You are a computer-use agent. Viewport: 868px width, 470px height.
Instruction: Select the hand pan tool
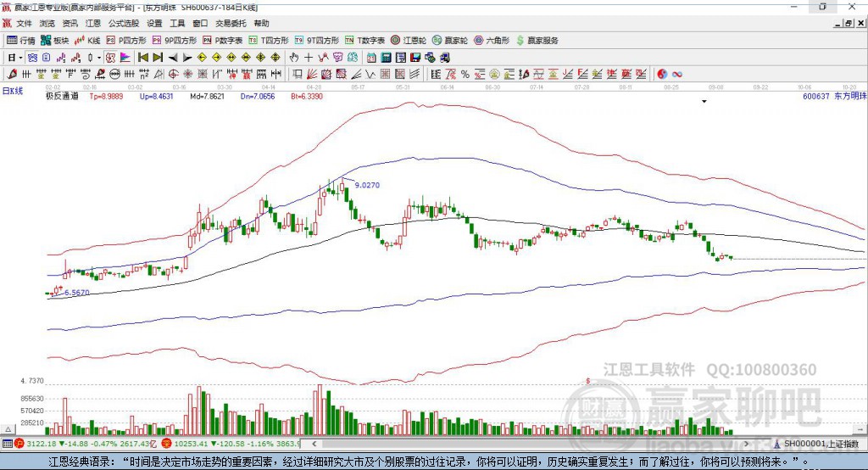(293, 58)
